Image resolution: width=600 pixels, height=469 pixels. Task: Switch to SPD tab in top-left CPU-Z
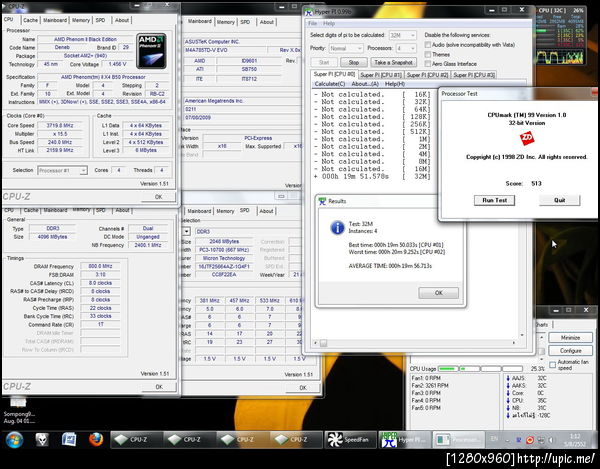pyautogui.click(x=100, y=20)
